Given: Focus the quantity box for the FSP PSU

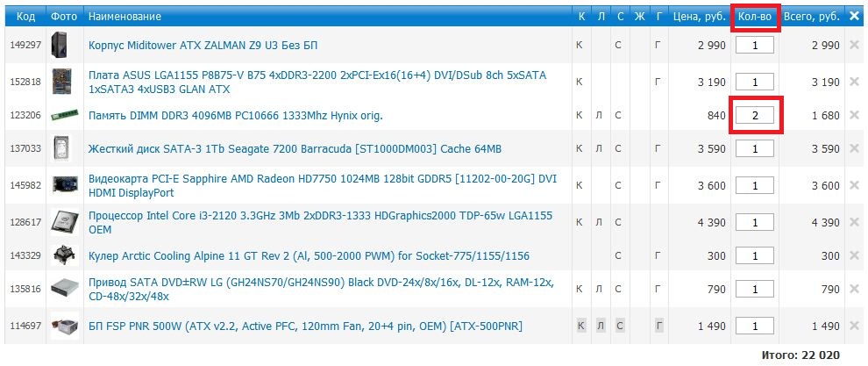Looking at the screenshot, I should click(755, 327).
